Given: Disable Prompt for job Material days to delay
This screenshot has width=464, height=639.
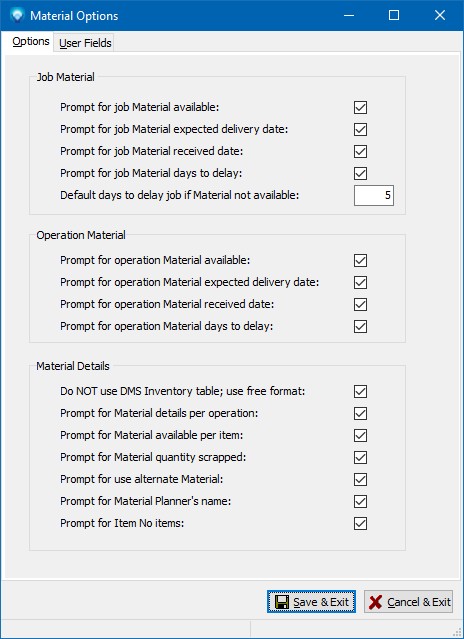Looking at the screenshot, I should coord(361,173).
